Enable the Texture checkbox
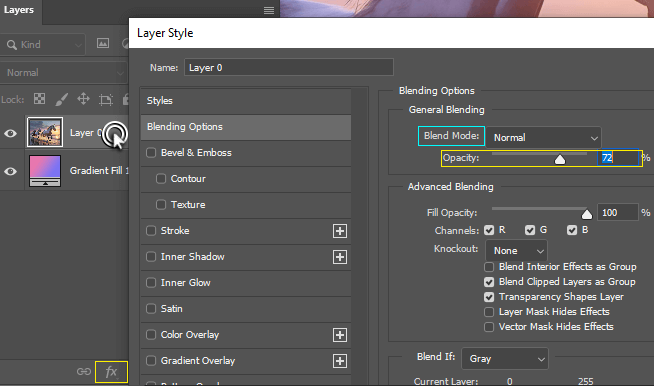 161,204
